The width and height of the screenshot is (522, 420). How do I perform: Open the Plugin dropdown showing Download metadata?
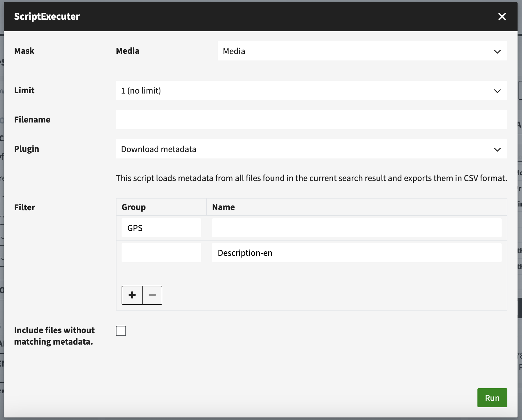click(311, 149)
